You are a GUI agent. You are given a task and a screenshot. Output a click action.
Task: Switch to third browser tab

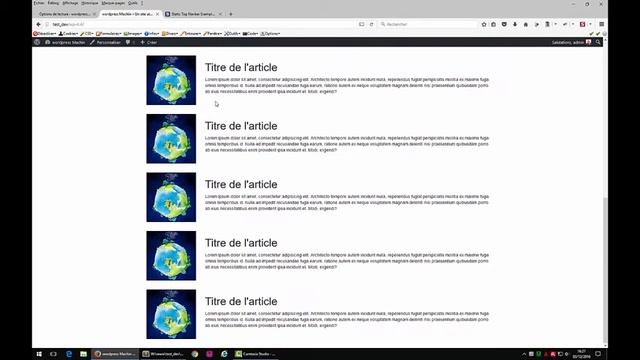[193, 14]
